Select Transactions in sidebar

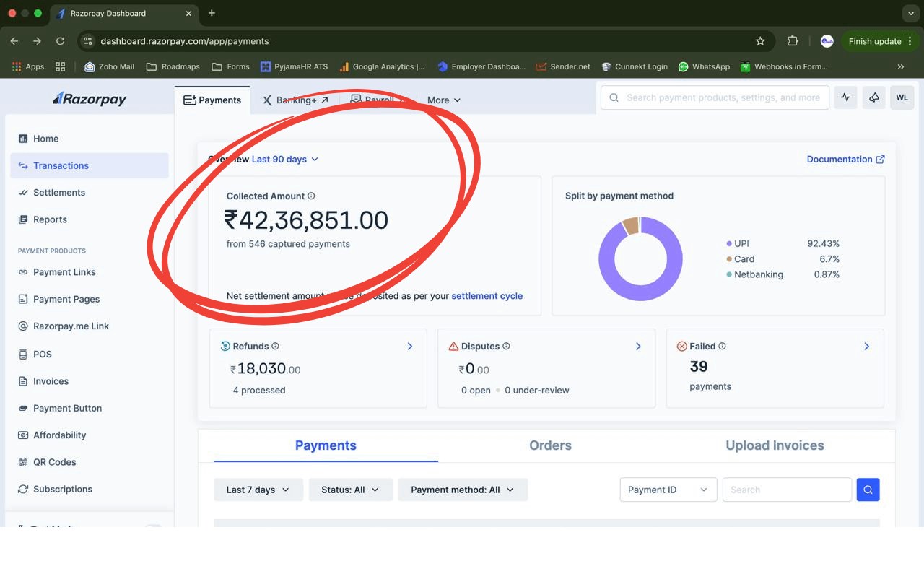[90, 165]
